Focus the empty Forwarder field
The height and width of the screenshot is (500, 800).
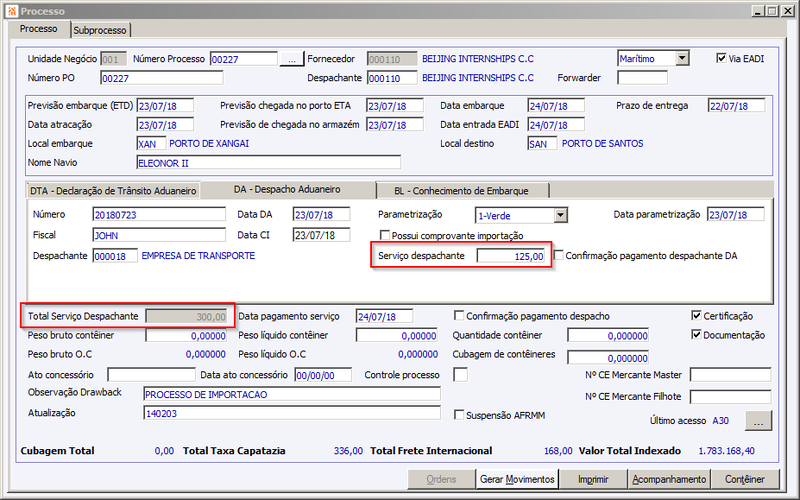[642, 78]
